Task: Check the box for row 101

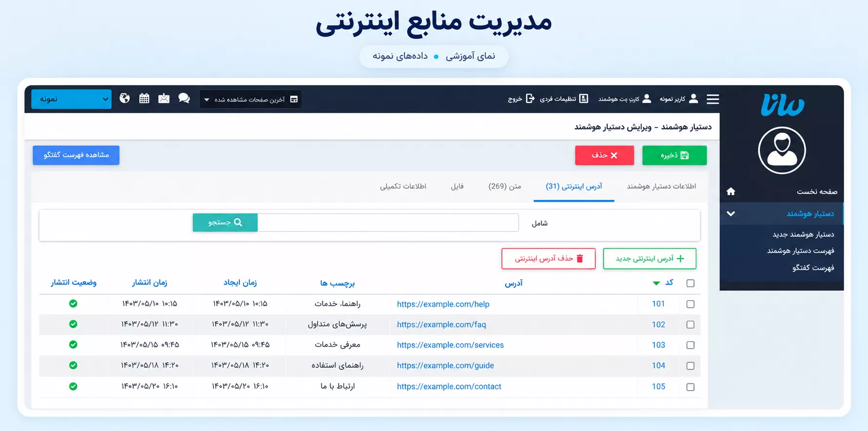Action: pyautogui.click(x=690, y=304)
